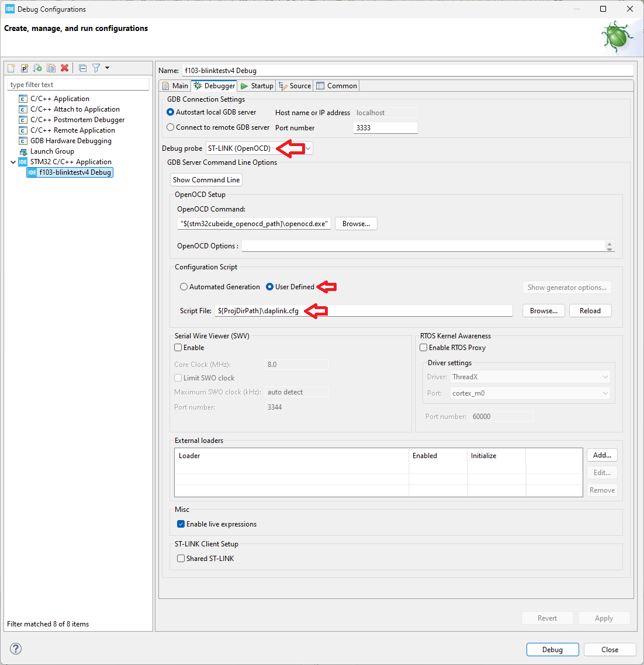Open the RTOS driver Port dropdown
This screenshot has width=644, height=665.
click(605, 393)
